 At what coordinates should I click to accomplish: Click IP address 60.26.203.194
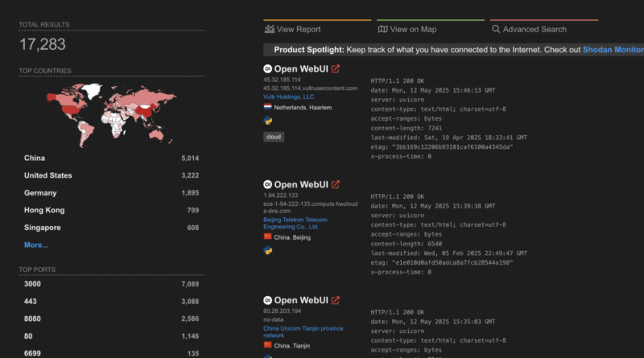pyautogui.click(x=283, y=311)
